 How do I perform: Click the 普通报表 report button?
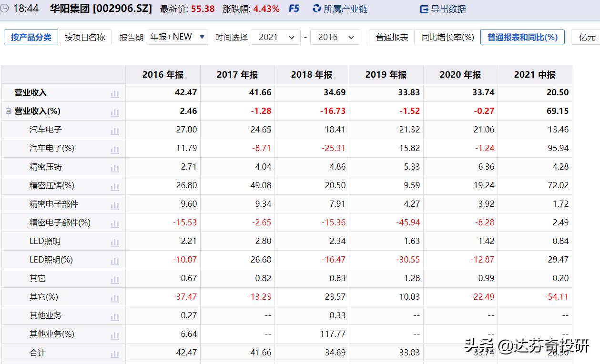point(391,37)
